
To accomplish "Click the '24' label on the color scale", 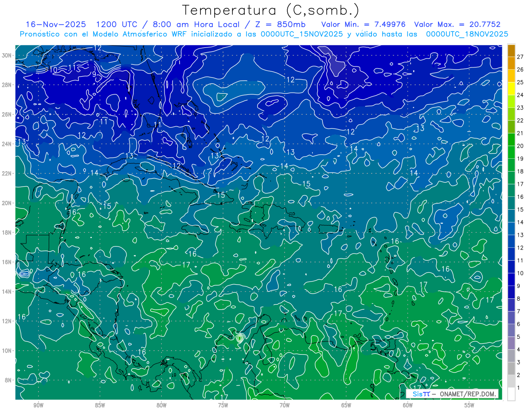I will (520, 94).
